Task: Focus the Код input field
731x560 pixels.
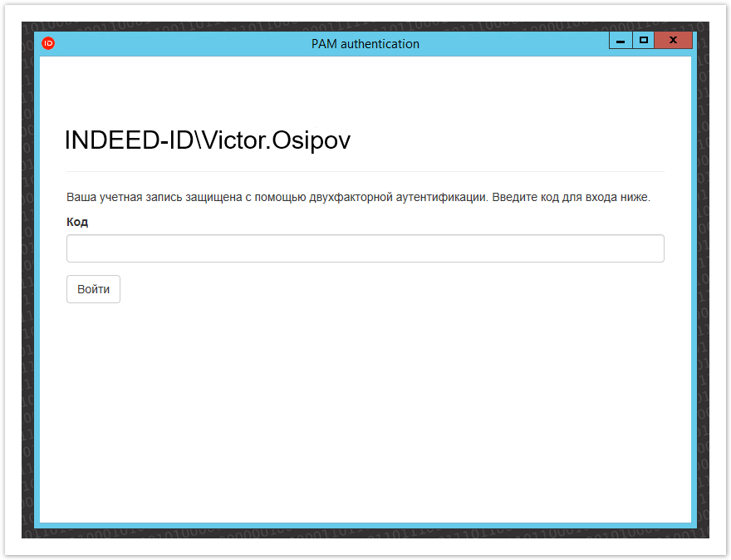Action: click(365, 248)
